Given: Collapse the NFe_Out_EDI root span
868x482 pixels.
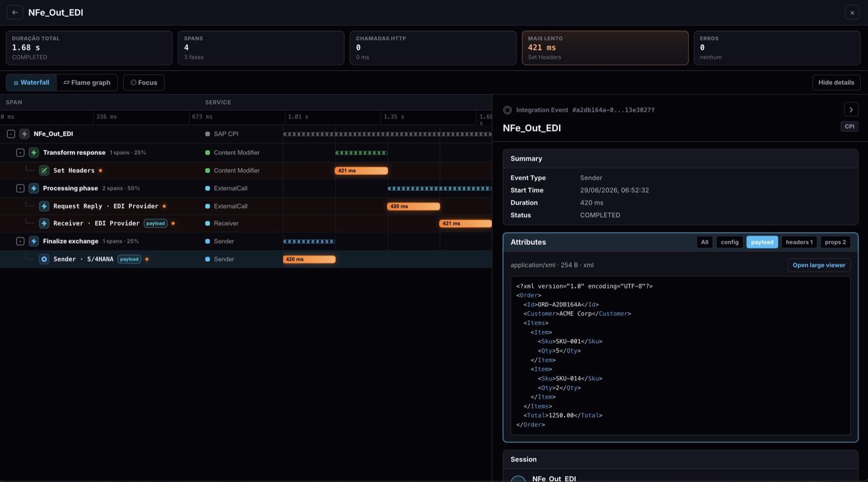Looking at the screenshot, I should [11, 134].
